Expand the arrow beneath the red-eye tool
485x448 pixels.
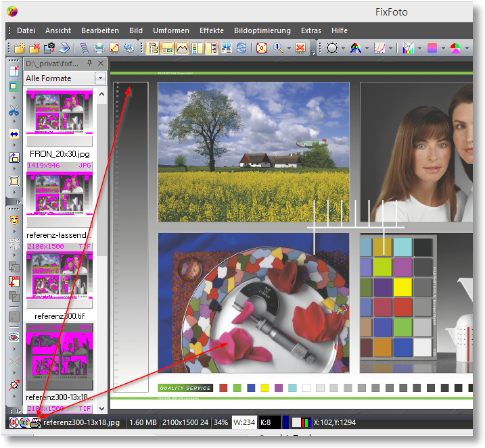coord(14,349)
